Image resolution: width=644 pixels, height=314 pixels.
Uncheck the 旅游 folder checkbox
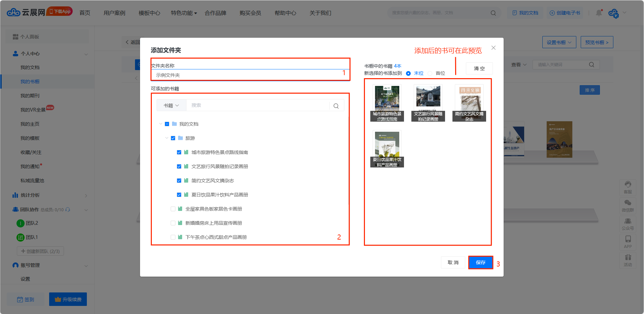point(173,138)
